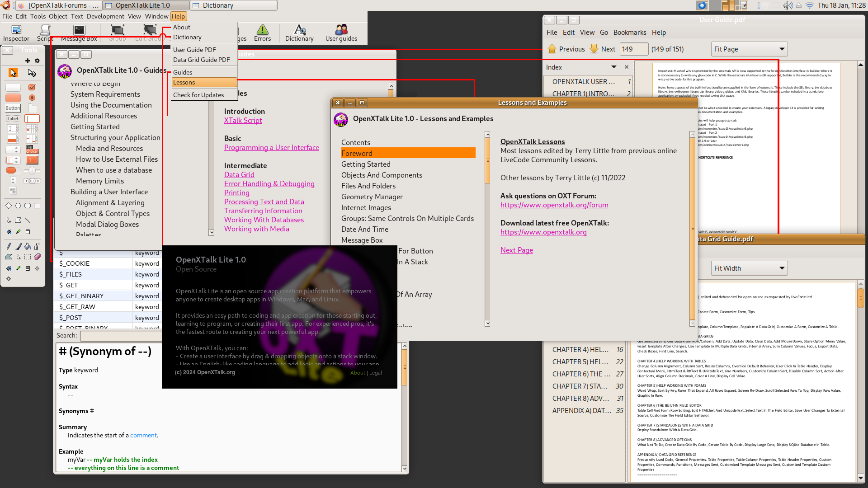Open the gear settings in Tools palette

pos(37,61)
